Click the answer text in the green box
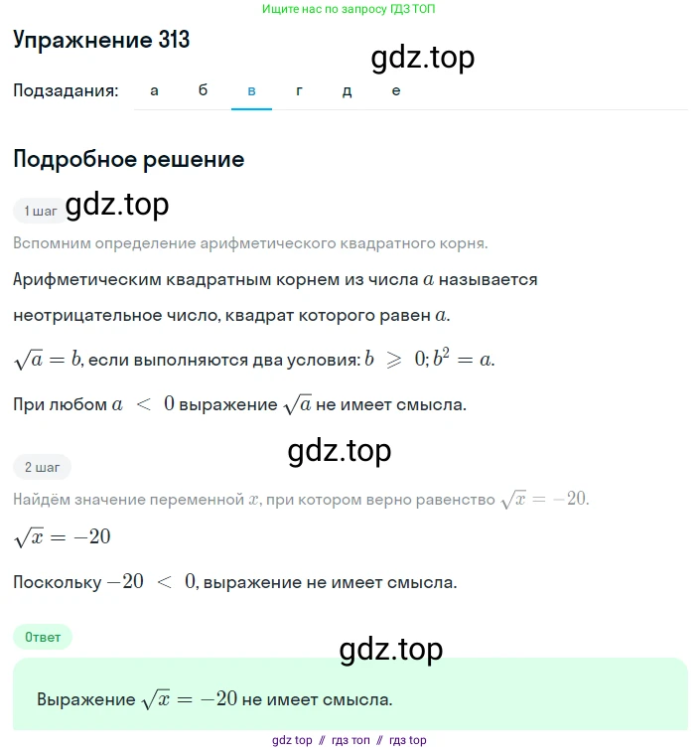This screenshot has width=700, height=752. (x=214, y=698)
